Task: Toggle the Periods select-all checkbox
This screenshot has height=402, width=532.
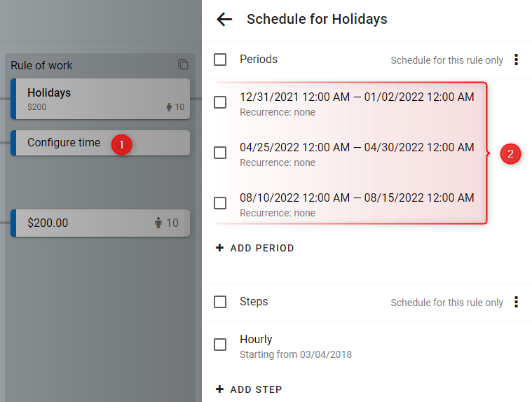Action: (x=220, y=60)
